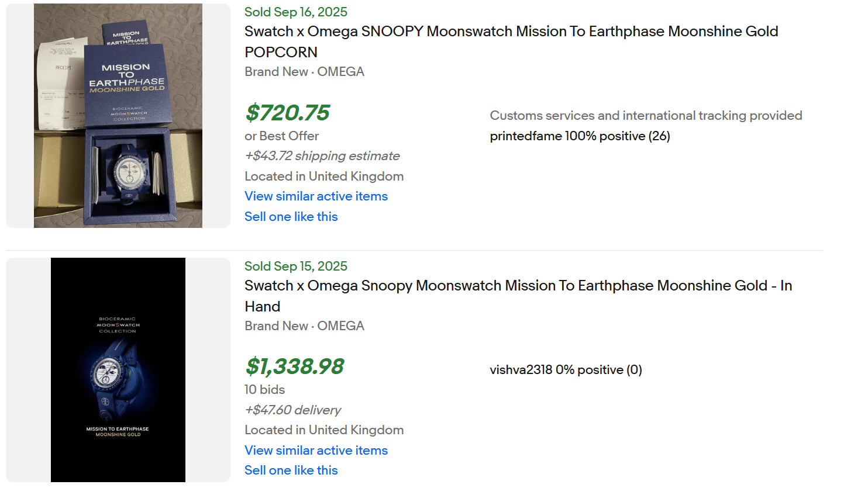Click the '10 bids' text
The height and width of the screenshot is (488, 868).
pyautogui.click(x=264, y=390)
